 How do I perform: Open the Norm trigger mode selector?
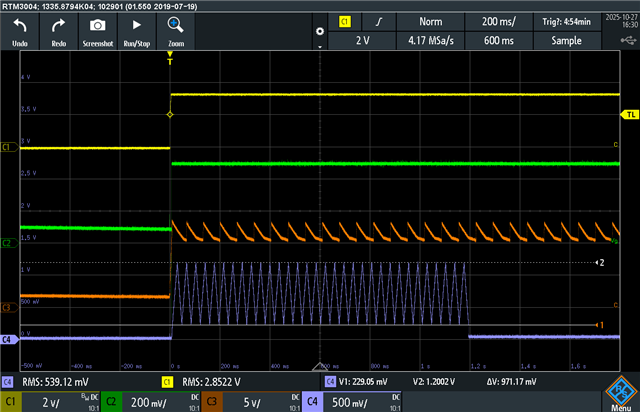click(429, 21)
